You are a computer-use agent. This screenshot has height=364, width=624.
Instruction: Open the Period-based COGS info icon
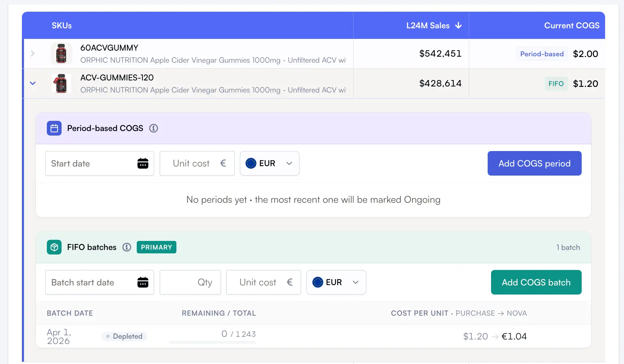(x=153, y=128)
